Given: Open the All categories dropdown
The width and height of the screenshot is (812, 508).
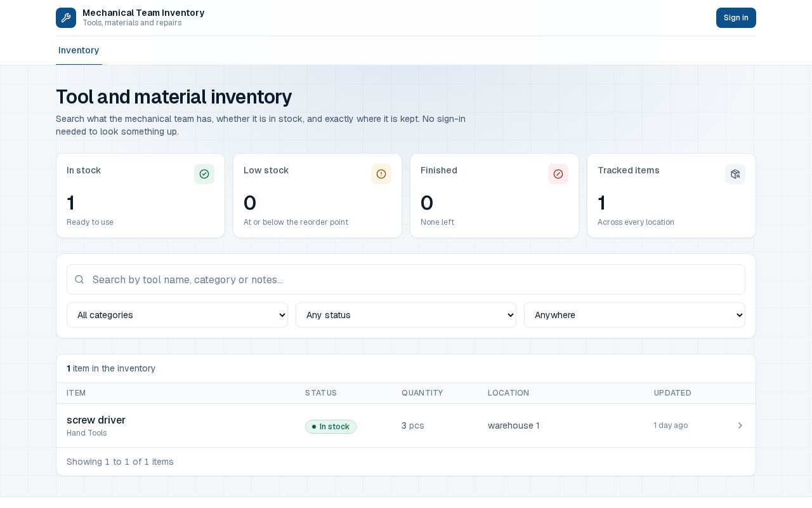Looking at the screenshot, I should pos(177,315).
